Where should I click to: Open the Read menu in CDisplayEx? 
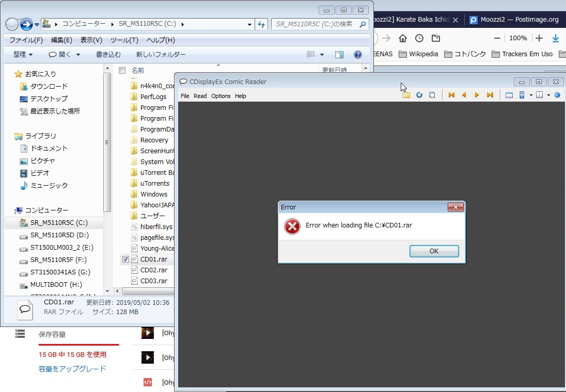click(200, 96)
